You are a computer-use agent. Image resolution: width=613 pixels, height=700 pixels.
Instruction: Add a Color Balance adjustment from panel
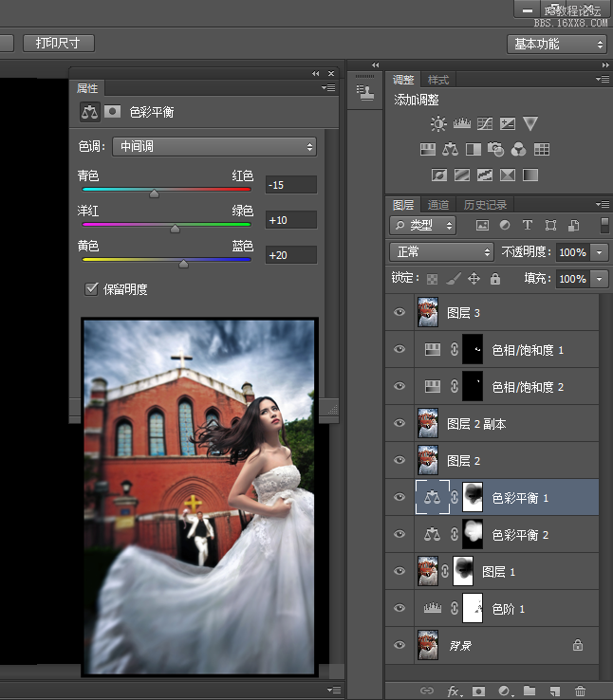point(450,149)
